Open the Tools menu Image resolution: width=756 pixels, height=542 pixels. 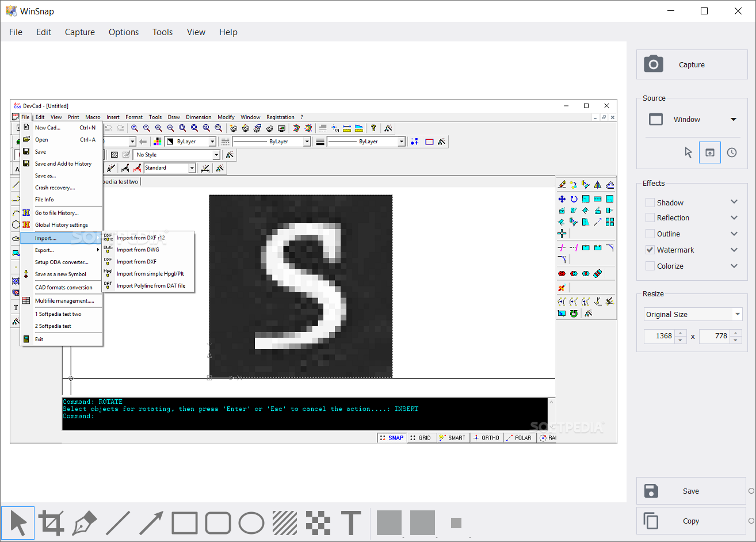[163, 32]
